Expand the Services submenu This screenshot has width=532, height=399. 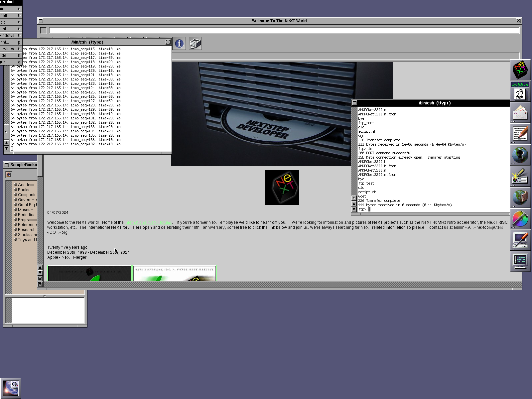[11, 49]
